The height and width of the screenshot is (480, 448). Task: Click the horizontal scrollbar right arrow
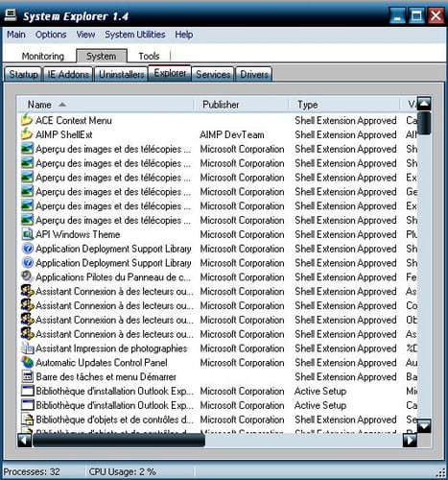coord(411,440)
